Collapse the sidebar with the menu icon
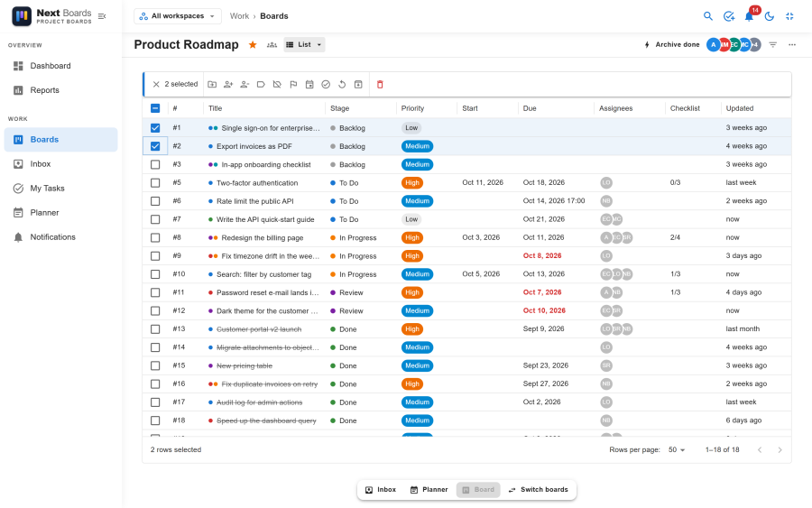Image resolution: width=812 pixels, height=508 pixels. (102, 16)
